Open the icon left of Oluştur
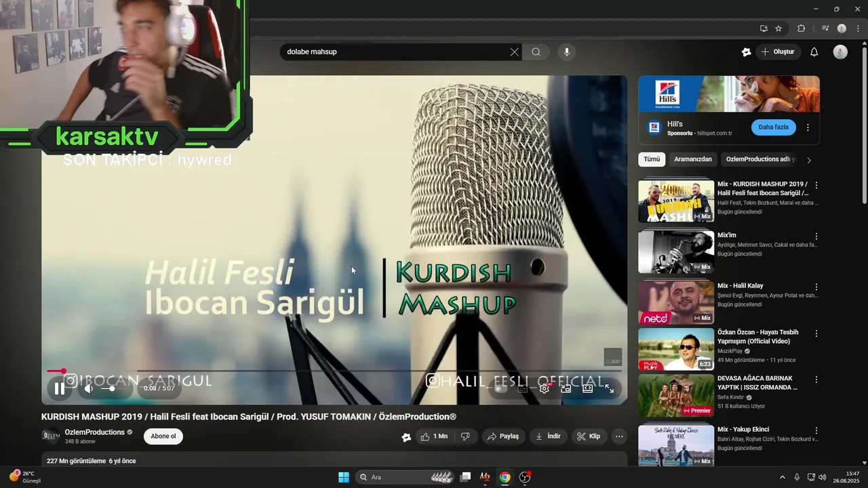868x488 pixels. (747, 52)
